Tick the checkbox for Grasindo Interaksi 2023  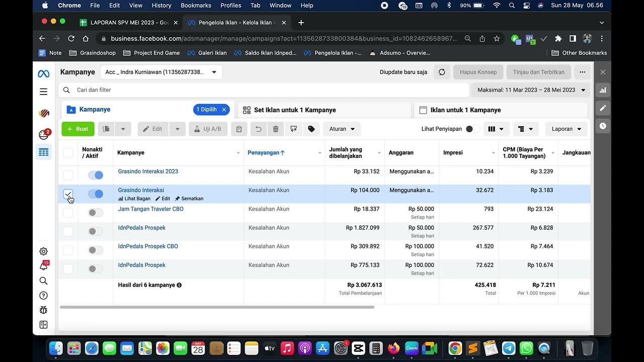pos(68,175)
